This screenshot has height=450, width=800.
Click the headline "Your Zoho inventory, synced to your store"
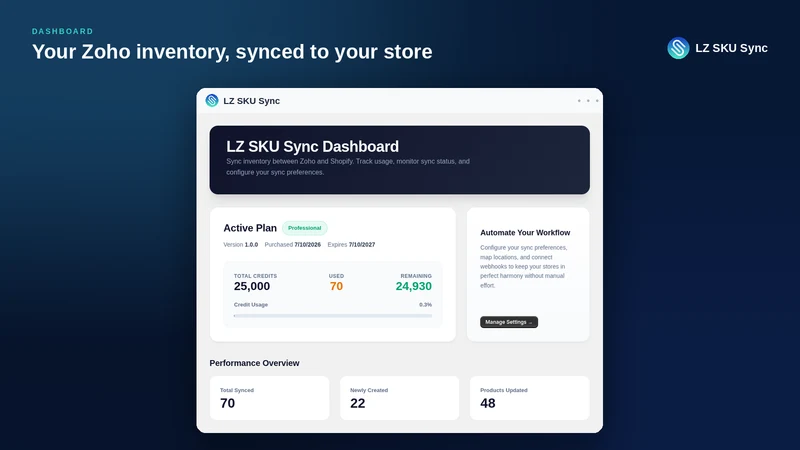[x=232, y=52]
